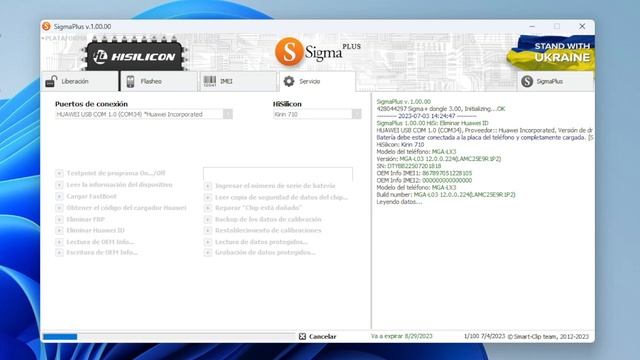Close the SigmaPlus window

[582, 26]
